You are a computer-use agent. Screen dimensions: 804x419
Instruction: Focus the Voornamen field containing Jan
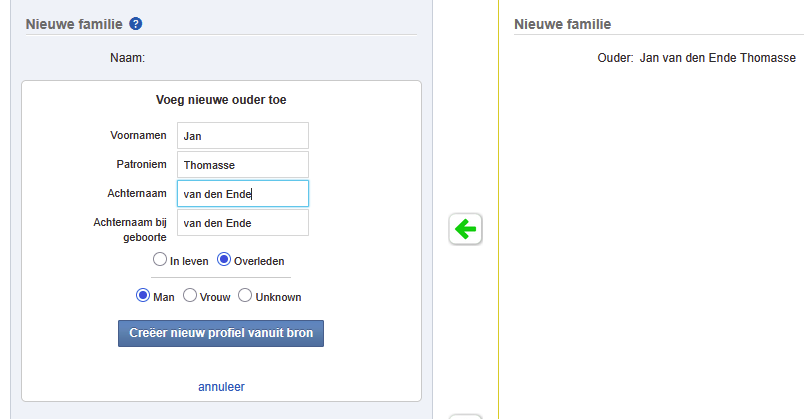242,135
